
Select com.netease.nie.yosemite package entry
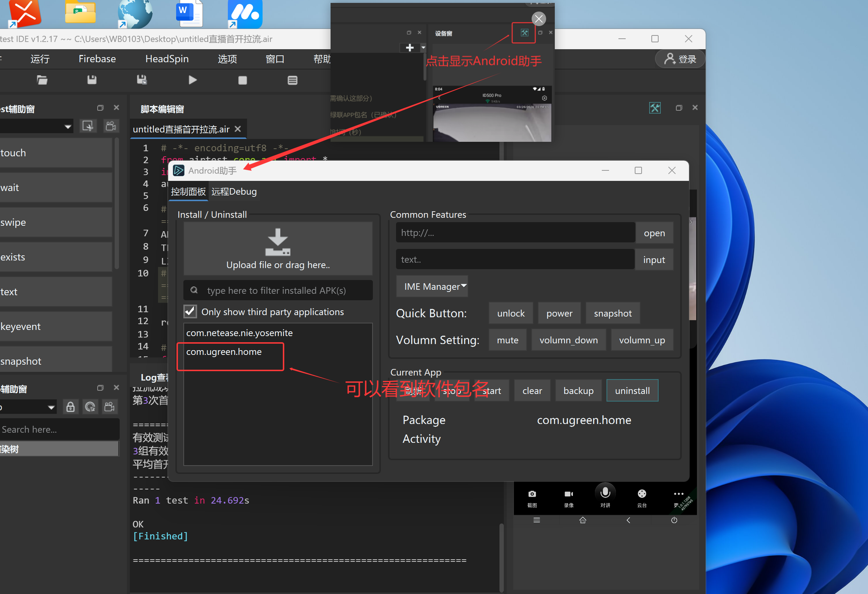[x=239, y=333]
